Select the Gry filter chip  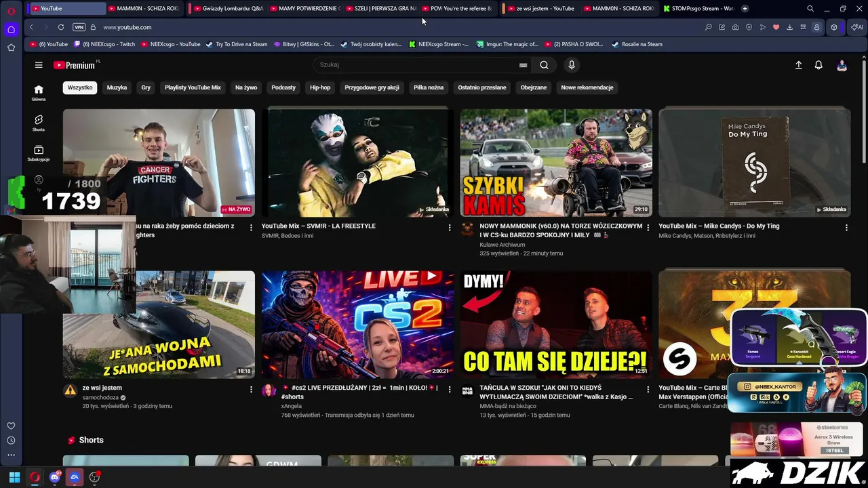[146, 87]
